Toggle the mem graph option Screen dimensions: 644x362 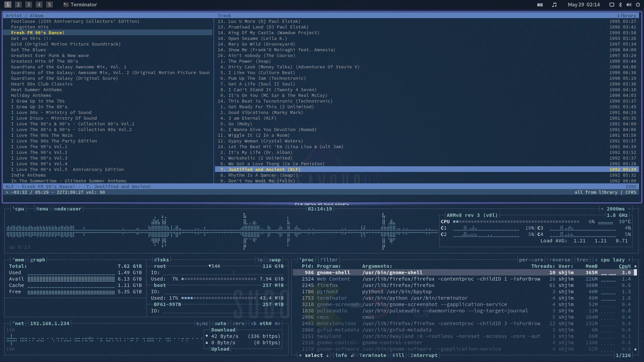pyautogui.click(x=38, y=260)
